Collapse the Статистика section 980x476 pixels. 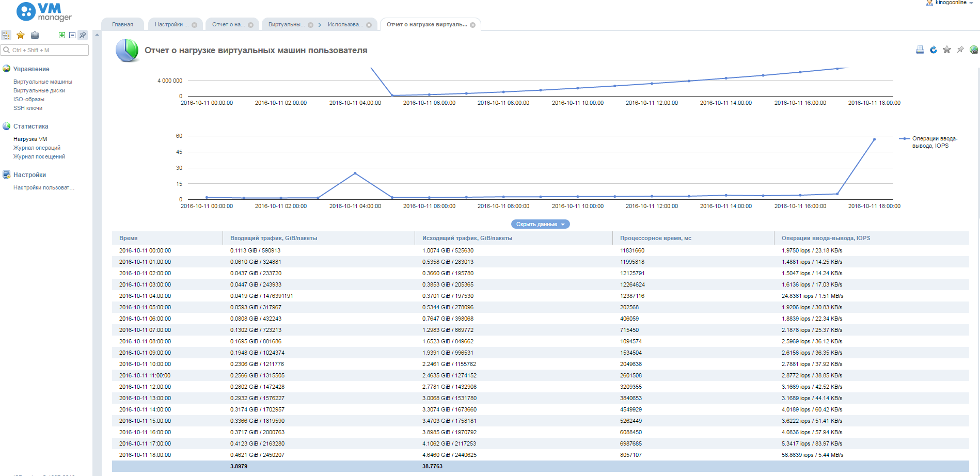[x=31, y=126]
